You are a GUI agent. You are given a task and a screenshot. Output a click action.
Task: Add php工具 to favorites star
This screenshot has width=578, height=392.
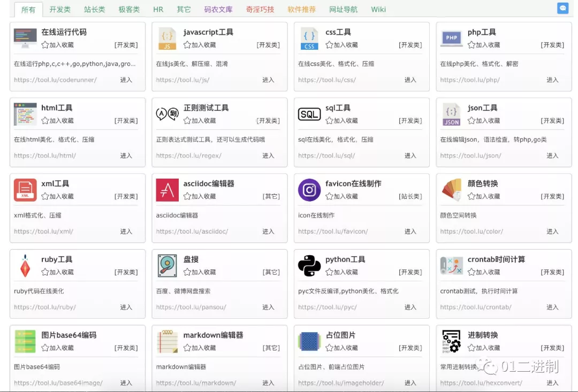(x=484, y=45)
